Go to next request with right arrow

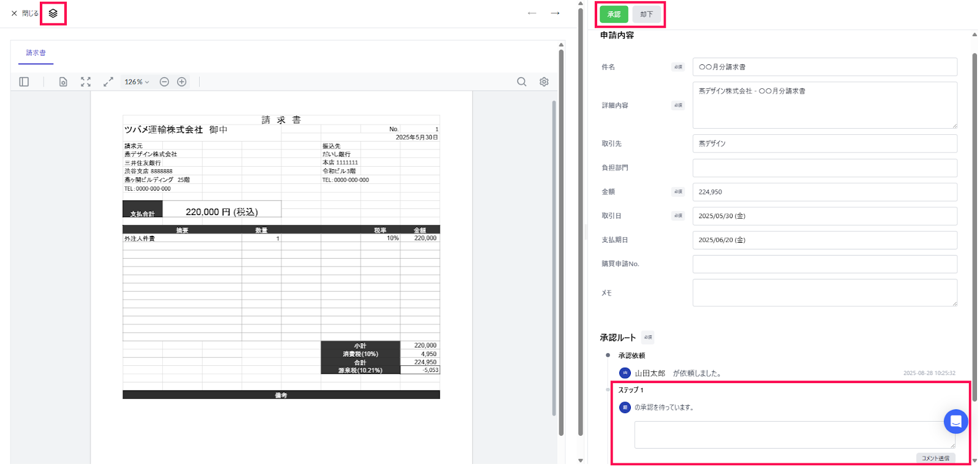[555, 13]
